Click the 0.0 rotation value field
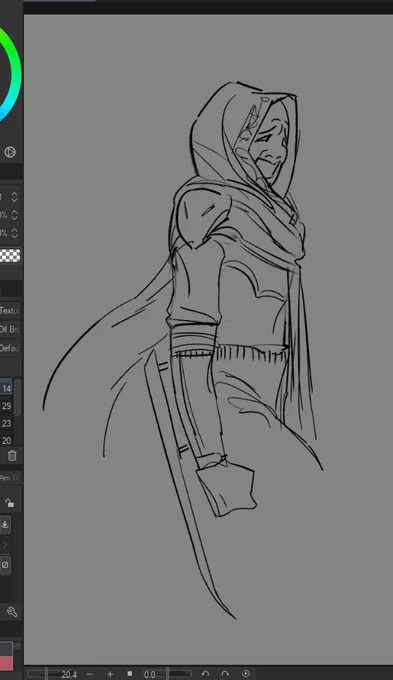 click(150, 674)
